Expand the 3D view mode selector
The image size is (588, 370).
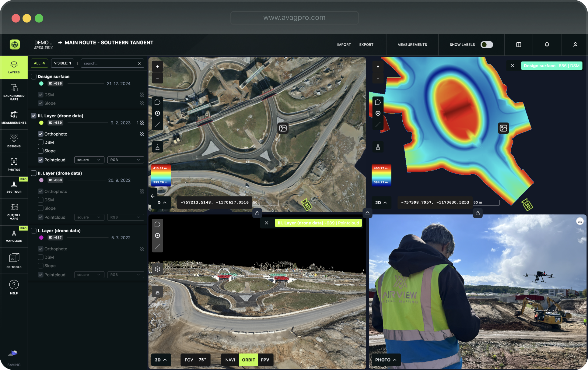[161, 360]
